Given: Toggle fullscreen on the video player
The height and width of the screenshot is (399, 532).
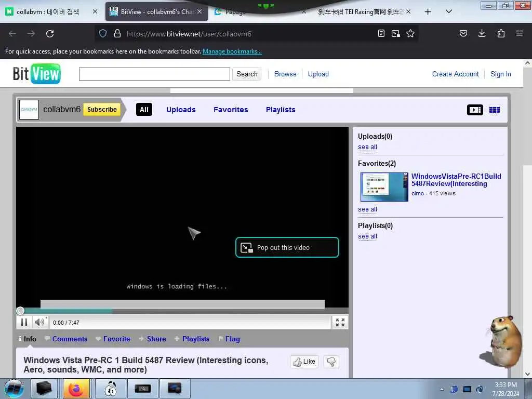Looking at the screenshot, I should 340,322.
